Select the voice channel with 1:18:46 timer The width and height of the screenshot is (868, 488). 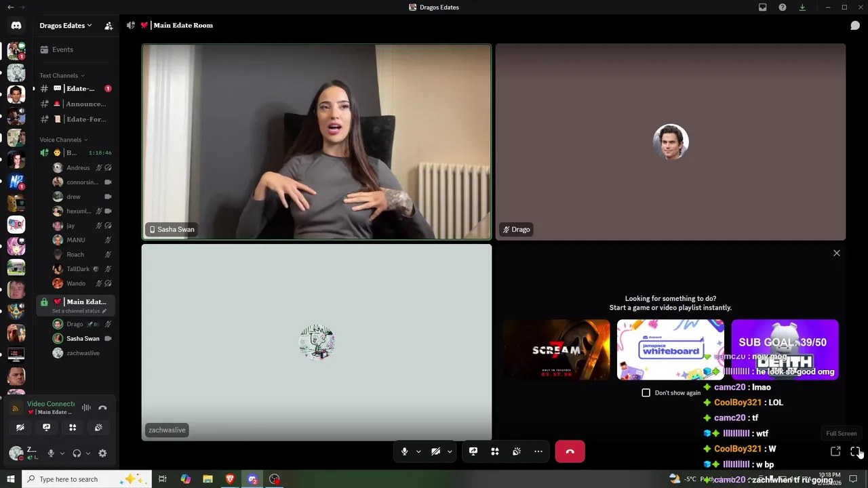point(75,152)
